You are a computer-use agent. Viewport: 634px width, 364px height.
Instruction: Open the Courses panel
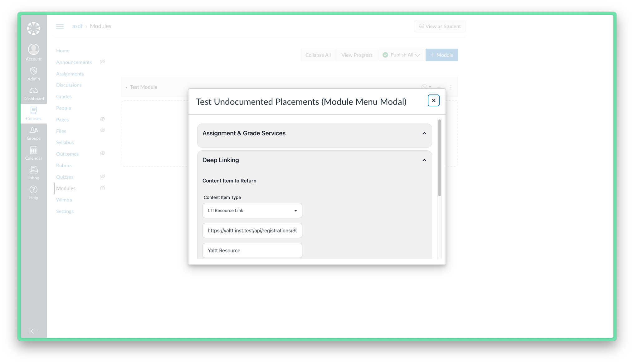(x=33, y=113)
